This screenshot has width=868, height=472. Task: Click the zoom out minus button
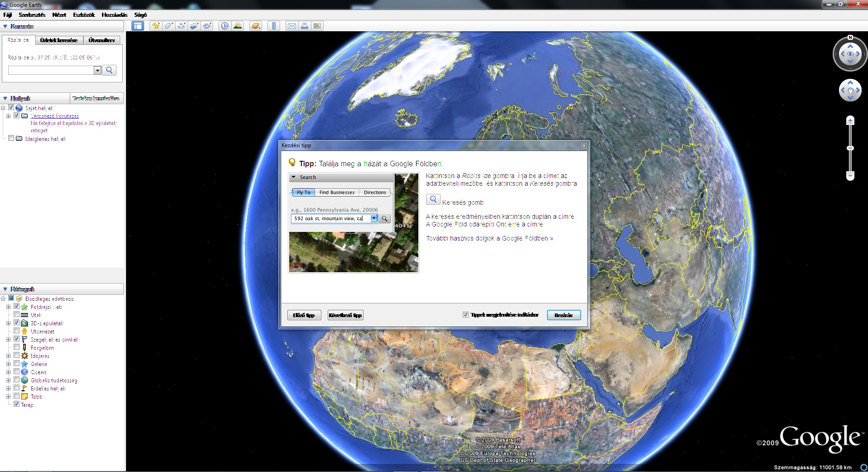850,175
